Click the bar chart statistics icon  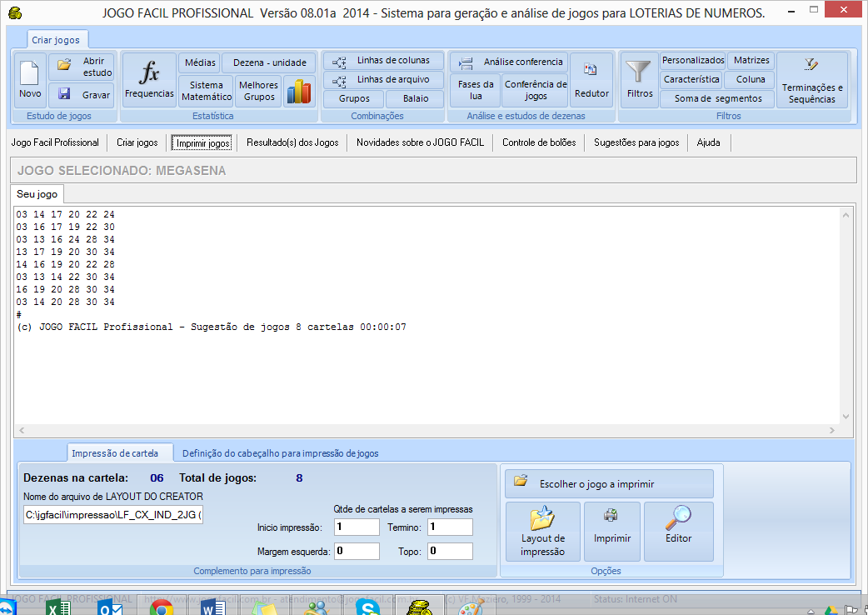(298, 91)
